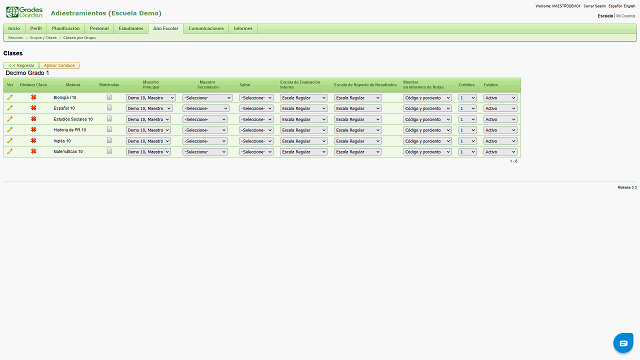The height and width of the screenshot is (360, 640).
Task: Open internal evaluation scale dropdown for Historia de PR
Action: click(x=304, y=130)
